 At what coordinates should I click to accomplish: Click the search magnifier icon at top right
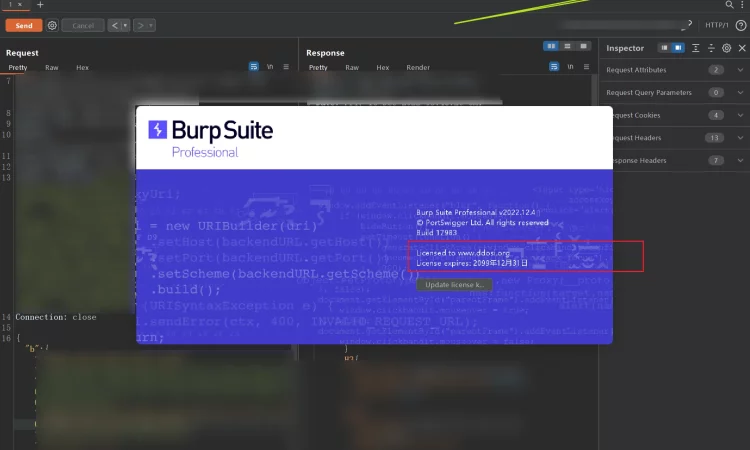729,5
